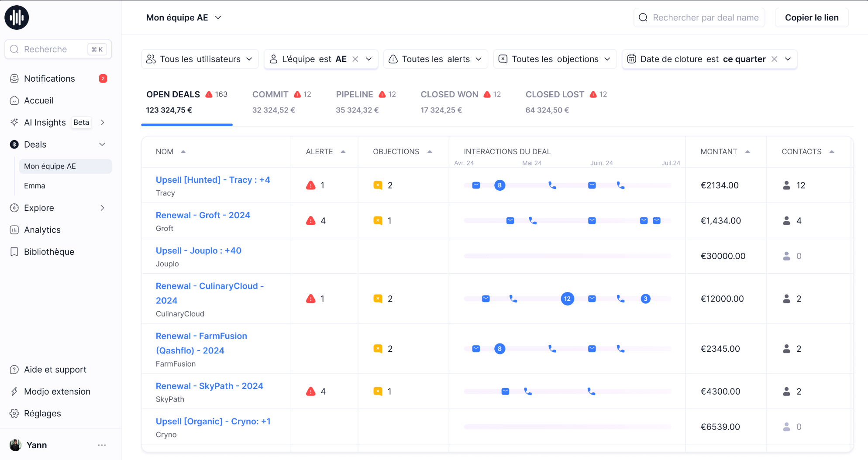868x460 pixels.
Task: Click objection icon in Upsell Tracy row
Action: click(x=378, y=185)
